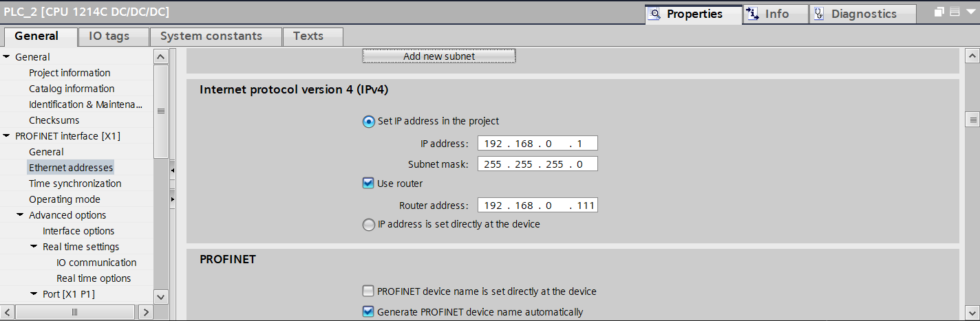Open Time synchronization in the tree

[75, 184]
